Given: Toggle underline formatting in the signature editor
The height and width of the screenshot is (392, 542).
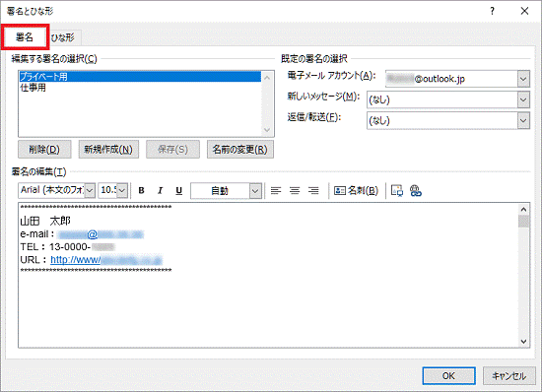Looking at the screenshot, I should click(x=178, y=191).
